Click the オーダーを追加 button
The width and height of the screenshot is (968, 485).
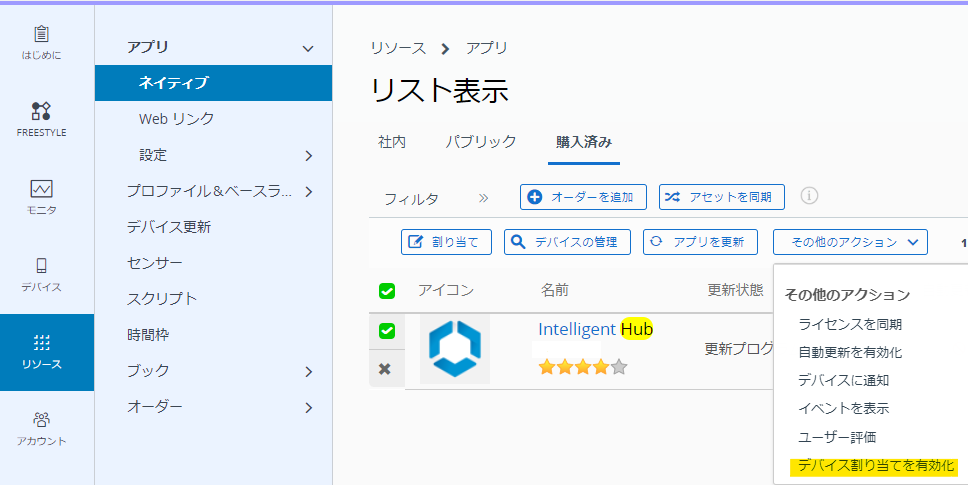coord(583,197)
